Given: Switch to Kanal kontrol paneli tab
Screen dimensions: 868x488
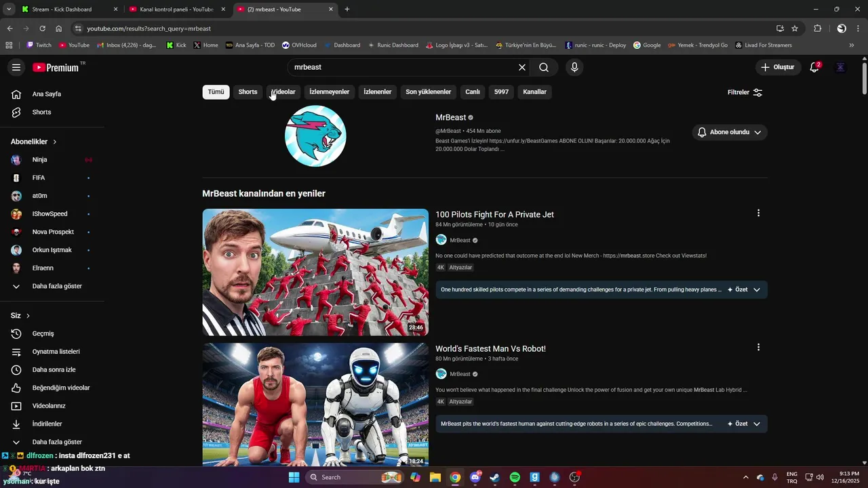Looking at the screenshot, I should [176, 9].
